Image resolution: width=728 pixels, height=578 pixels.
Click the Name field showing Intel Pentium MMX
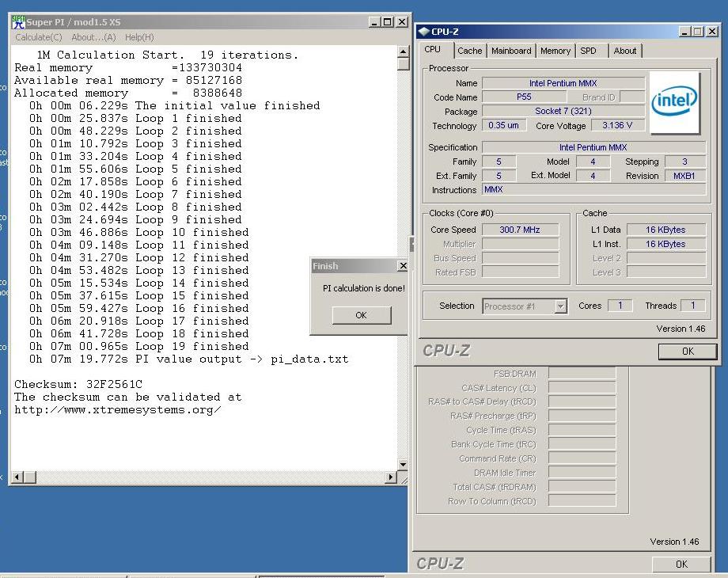(x=563, y=83)
